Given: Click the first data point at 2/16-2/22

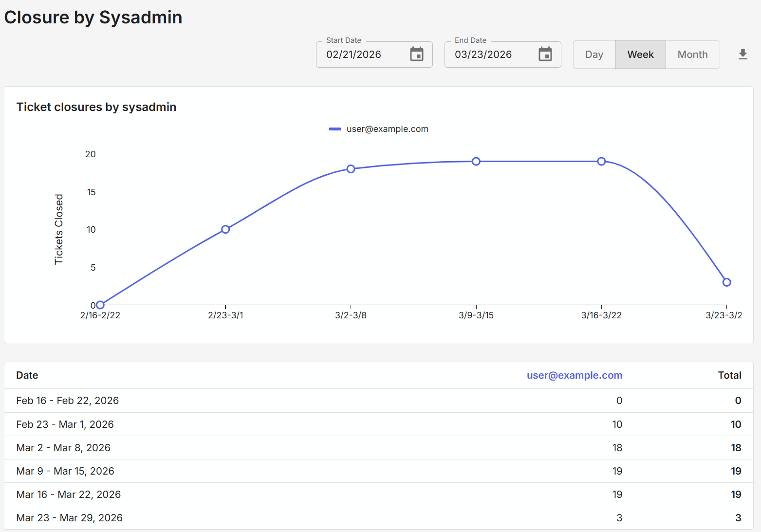Looking at the screenshot, I should click(100, 304).
